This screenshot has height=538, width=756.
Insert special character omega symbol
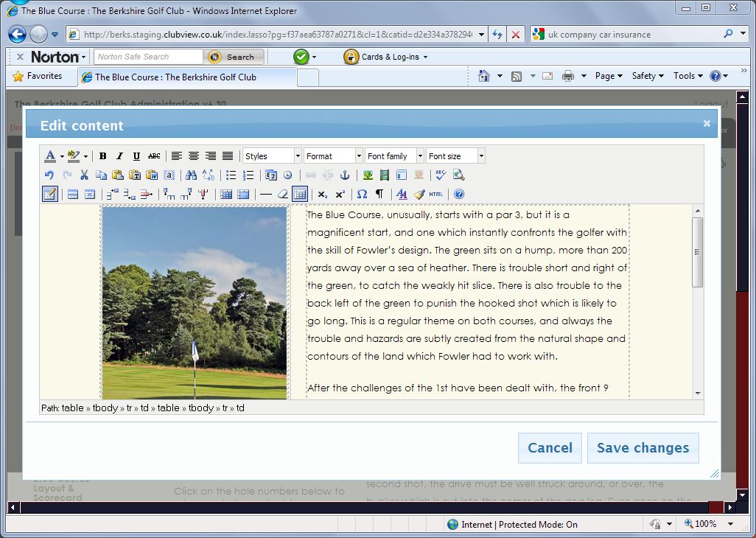click(362, 195)
